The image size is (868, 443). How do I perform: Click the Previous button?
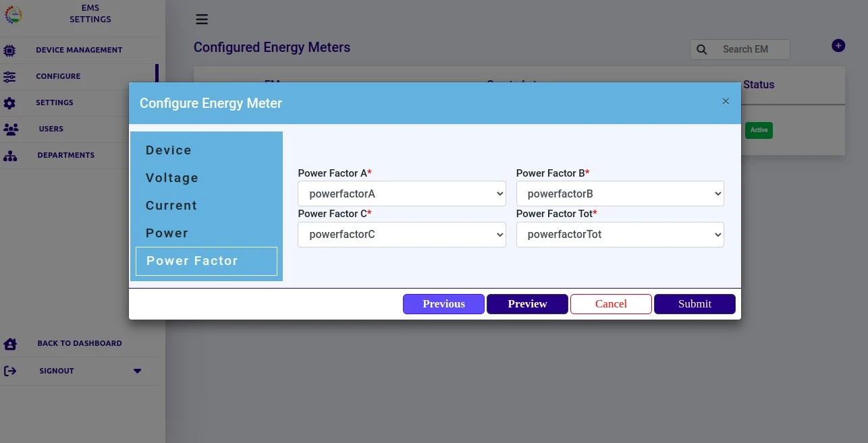click(443, 304)
